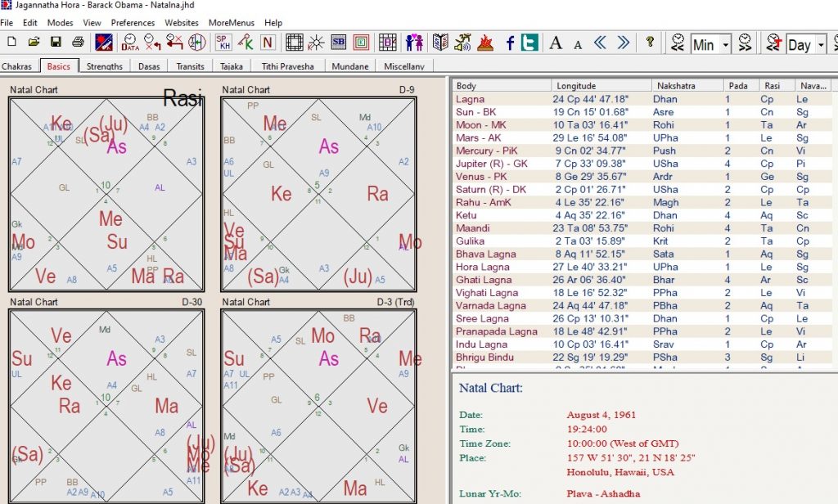Screen dimensions: 838x504
Task: Open the File menu
Action: [7, 22]
